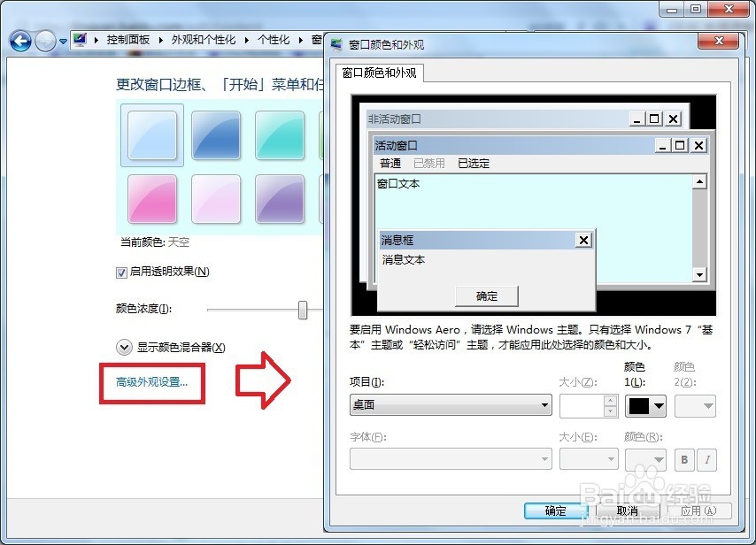Open the 项目 dropdown showing 桌面

(451, 405)
